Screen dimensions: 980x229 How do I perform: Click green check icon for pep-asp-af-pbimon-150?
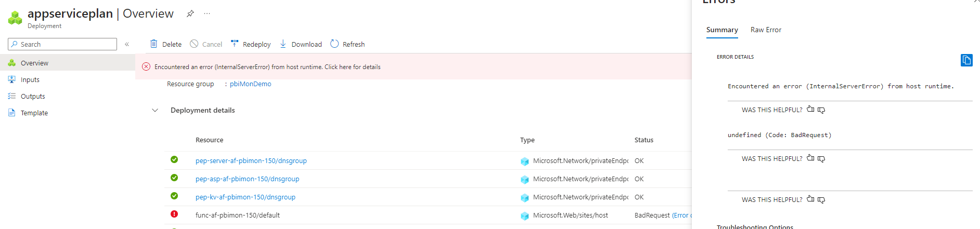pos(174,178)
